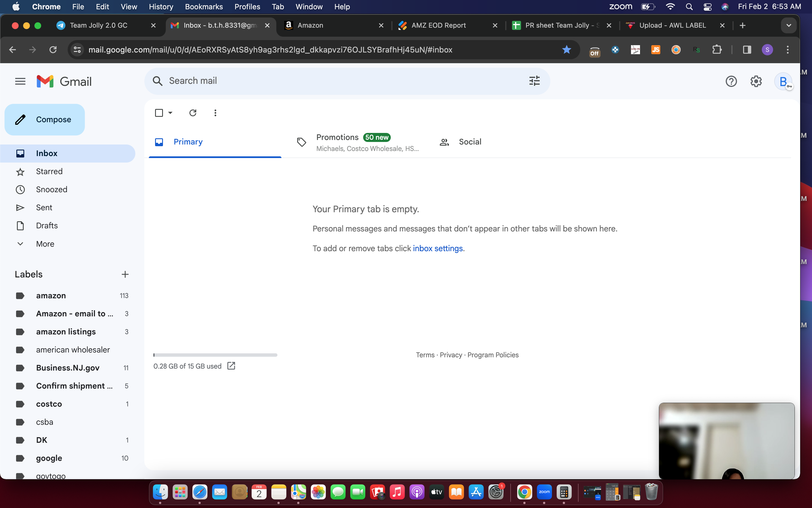Toggle Chrome side panel icon
Viewport: 812px width, 508px height.
[x=747, y=50]
